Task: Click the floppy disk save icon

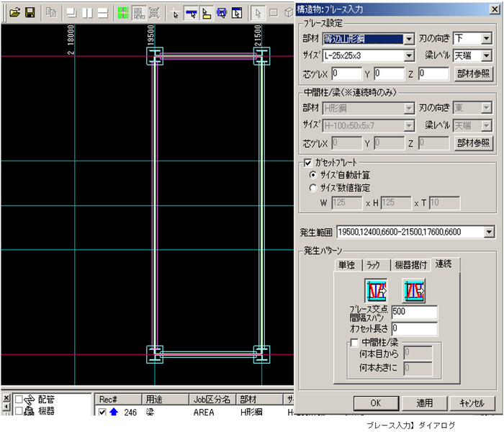Action: pos(30,13)
